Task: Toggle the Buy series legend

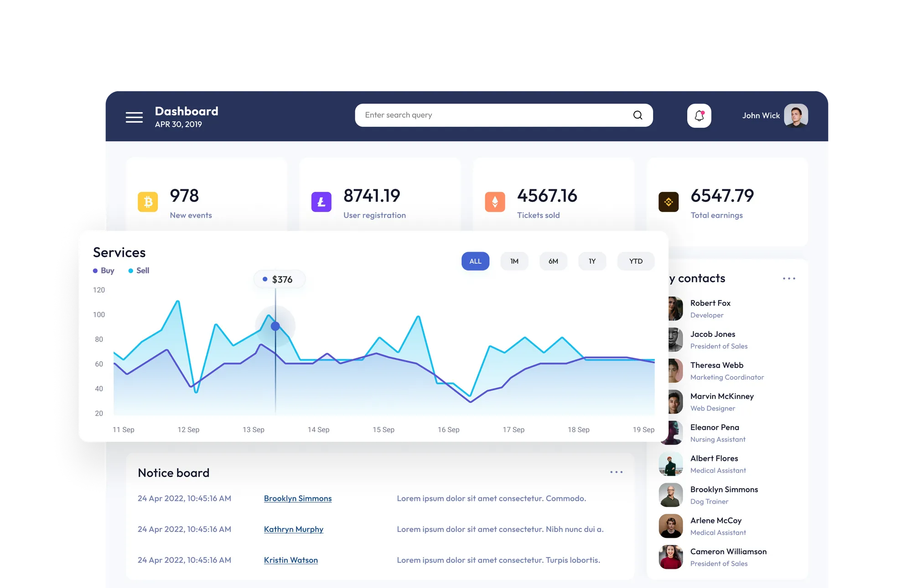Action: click(x=104, y=271)
